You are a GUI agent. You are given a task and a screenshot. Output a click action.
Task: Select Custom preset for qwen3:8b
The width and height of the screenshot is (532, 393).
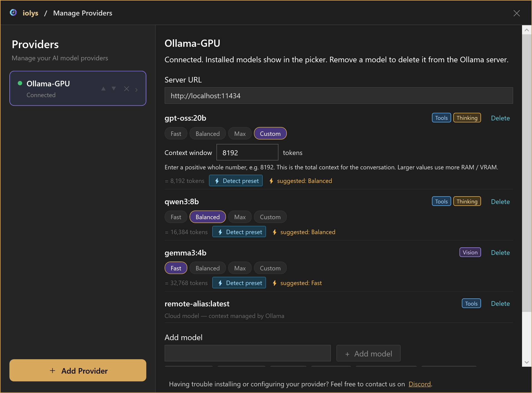coord(270,217)
